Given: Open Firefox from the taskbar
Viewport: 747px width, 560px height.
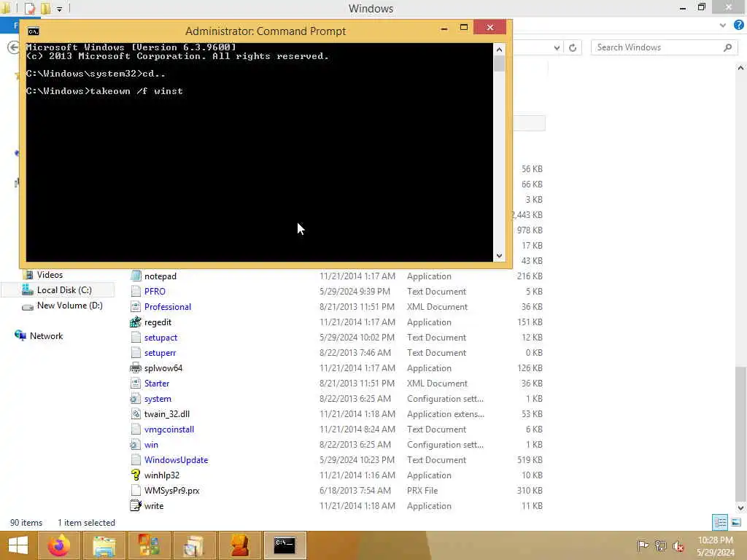Looking at the screenshot, I should 59,545.
